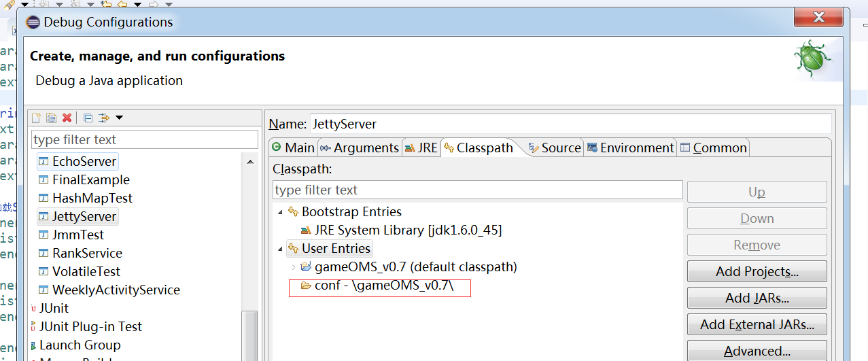Click the Name field containing JettyServer
The height and width of the screenshot is (361, 868).
[x=570, y=124]
